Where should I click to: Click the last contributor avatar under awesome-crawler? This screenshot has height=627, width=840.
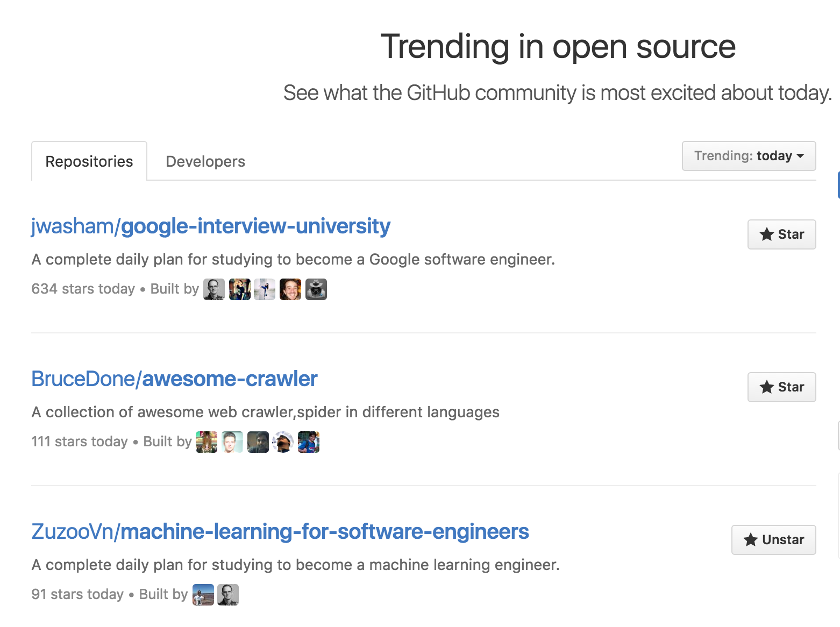[308, 441]
